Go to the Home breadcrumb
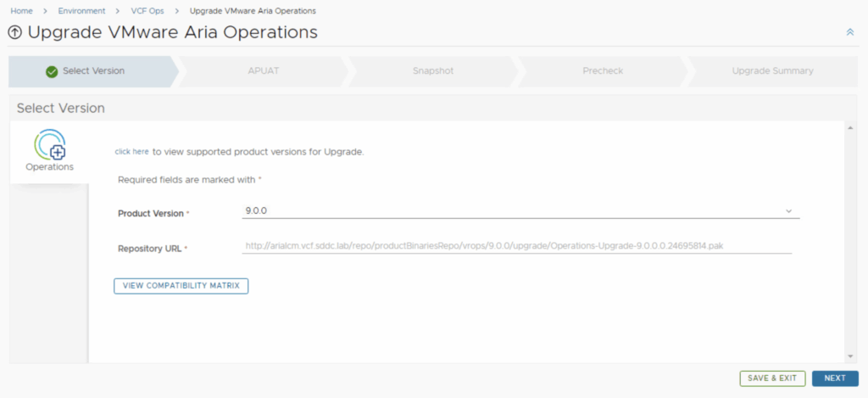This screenshot has width=868, height=398. (x=21, y=11)
